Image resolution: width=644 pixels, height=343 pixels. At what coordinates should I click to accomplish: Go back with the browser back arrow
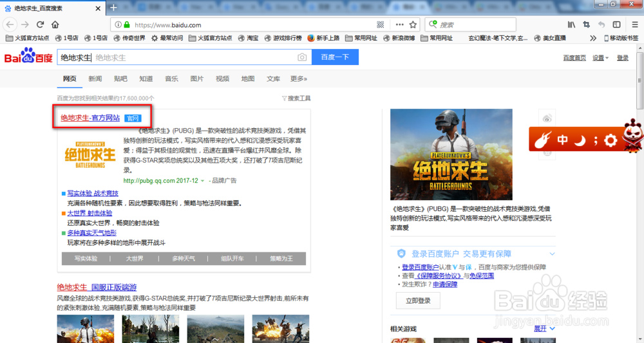point(10,24)
